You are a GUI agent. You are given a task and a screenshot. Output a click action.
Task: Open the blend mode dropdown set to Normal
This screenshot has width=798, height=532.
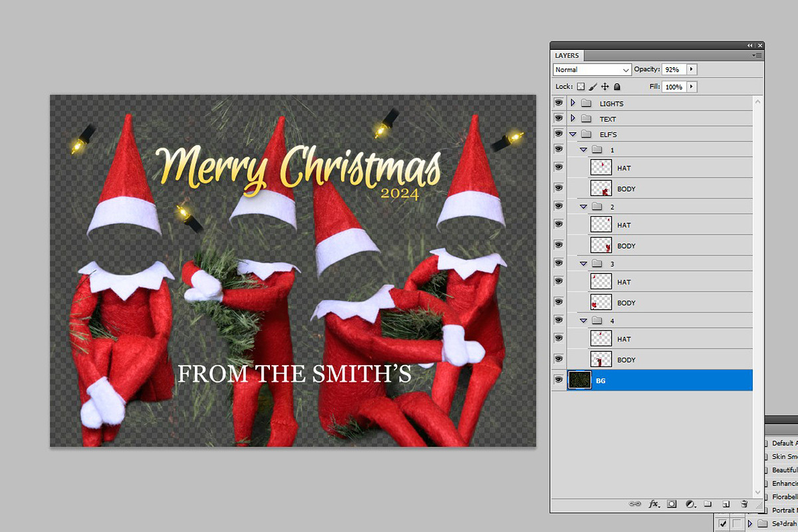[592, 69]
